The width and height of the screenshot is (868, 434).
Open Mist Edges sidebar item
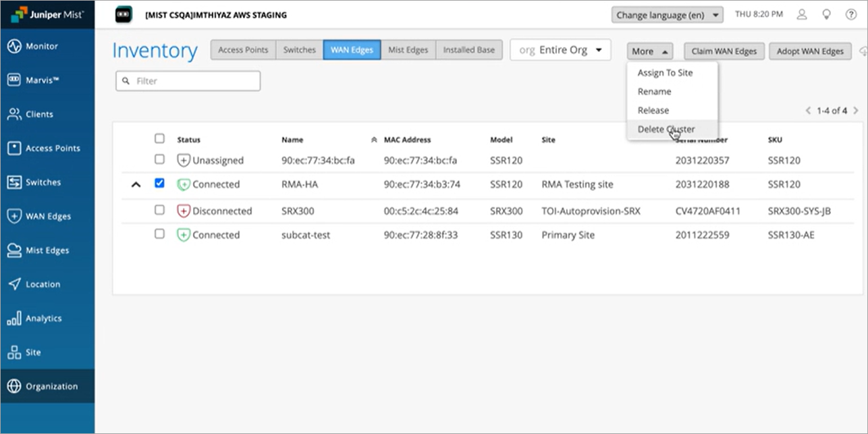click(x=47, y=250)
